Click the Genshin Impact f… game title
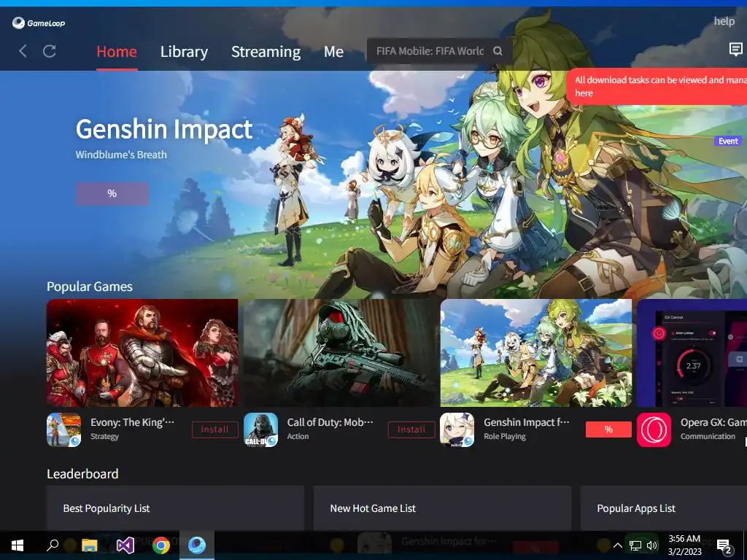The height and width of the screenshot is (560, 747). 527,422
